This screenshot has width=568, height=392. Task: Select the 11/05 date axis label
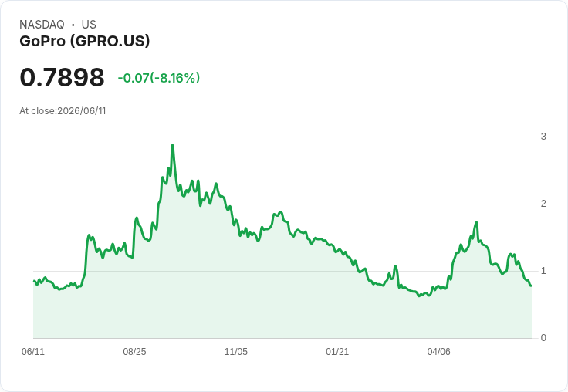236,351
